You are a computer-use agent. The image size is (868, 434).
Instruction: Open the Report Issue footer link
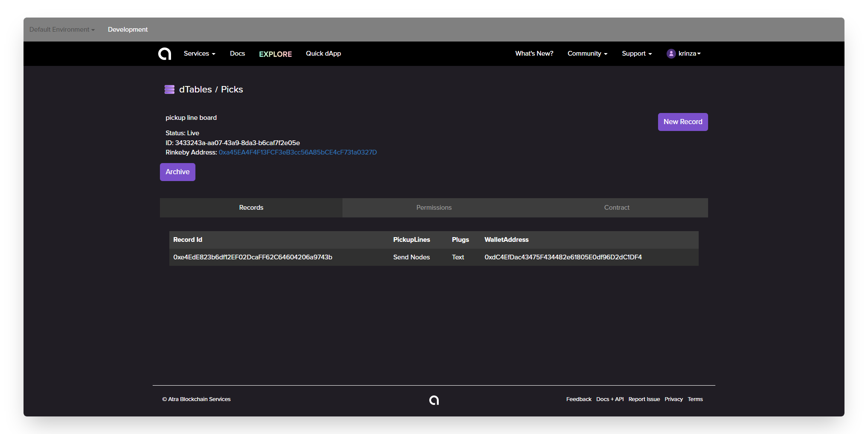click(x=644, y=399)
